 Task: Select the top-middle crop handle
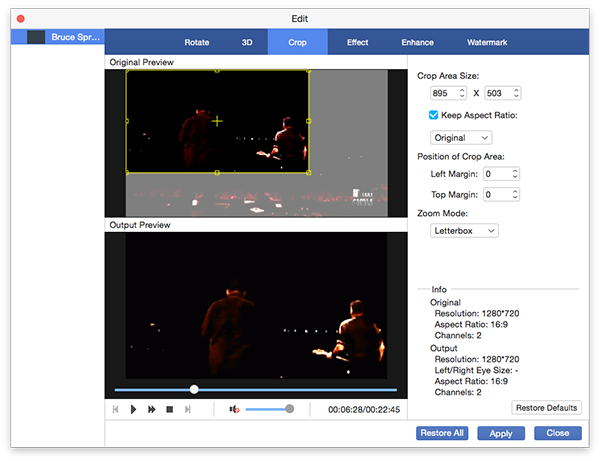click(217, 70)
